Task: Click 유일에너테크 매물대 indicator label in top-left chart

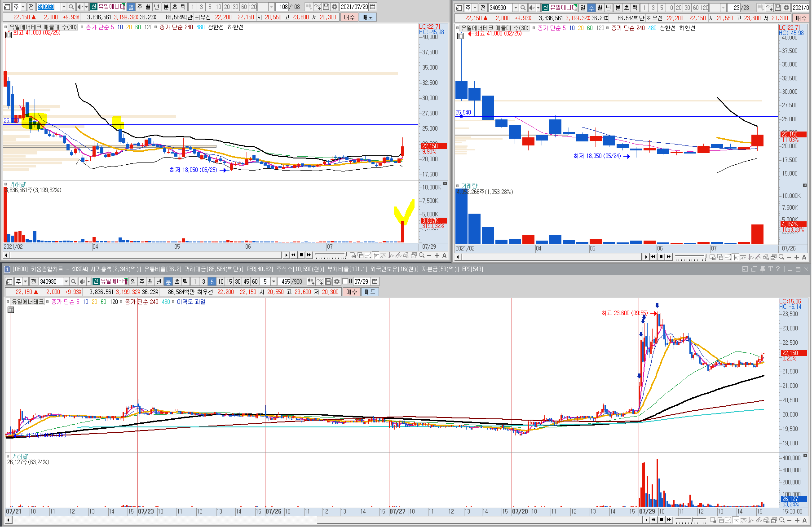Action: tap(44, 27)
